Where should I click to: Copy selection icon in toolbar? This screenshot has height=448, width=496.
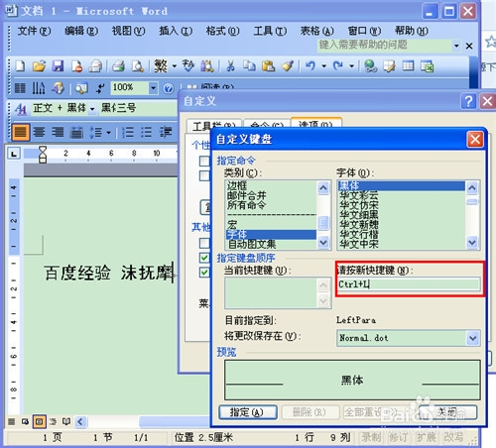[249, 66]
